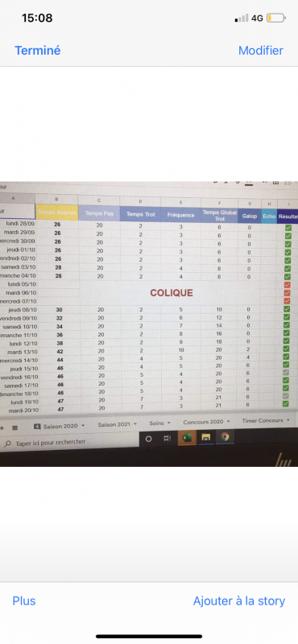Click the Chrome icon in taskbar

coord(225,436)
